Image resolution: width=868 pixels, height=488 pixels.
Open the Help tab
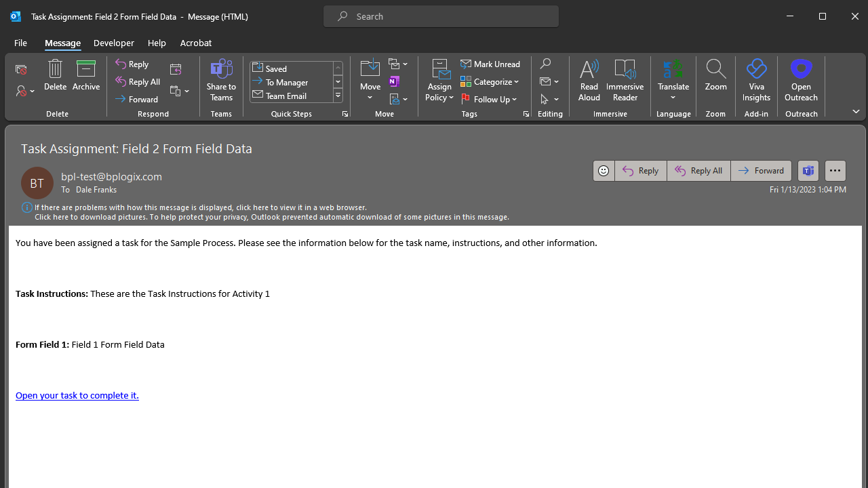click(x=157, y=43)
